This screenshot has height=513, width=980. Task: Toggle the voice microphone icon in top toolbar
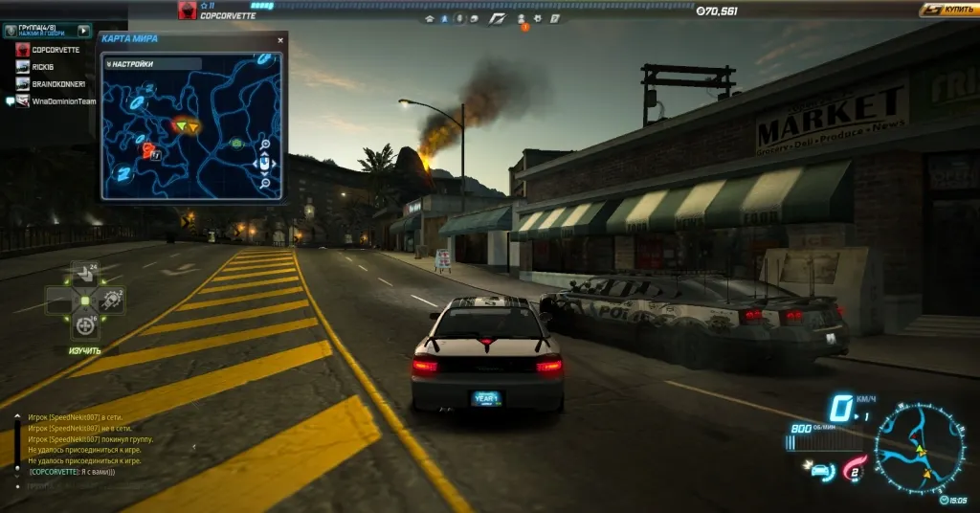point(459,19)
